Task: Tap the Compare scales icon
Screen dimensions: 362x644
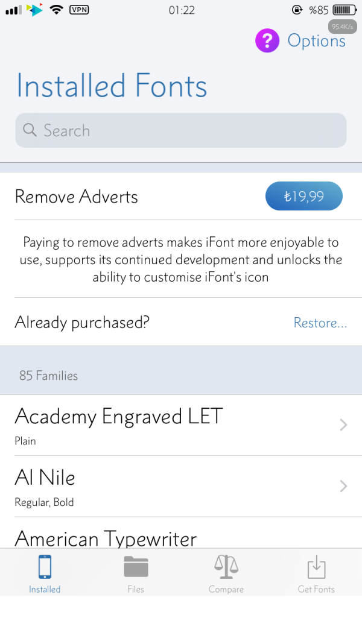Action: (226, 567)
